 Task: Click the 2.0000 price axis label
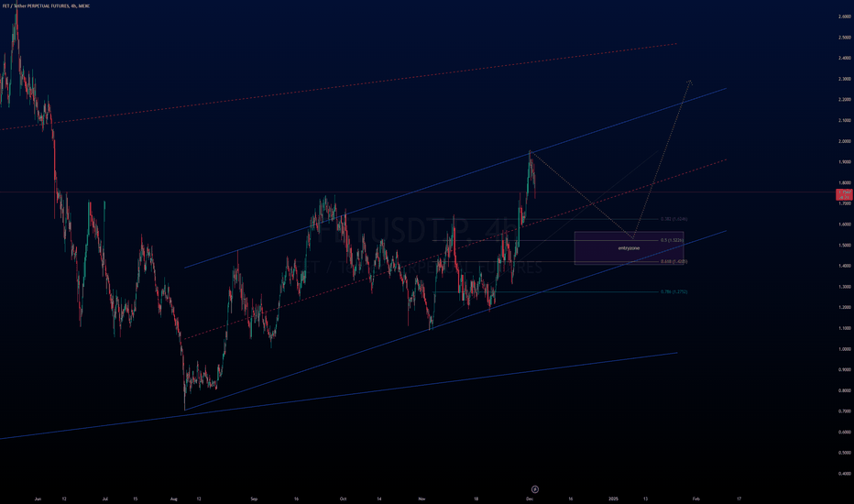click(x=845, y=141)
